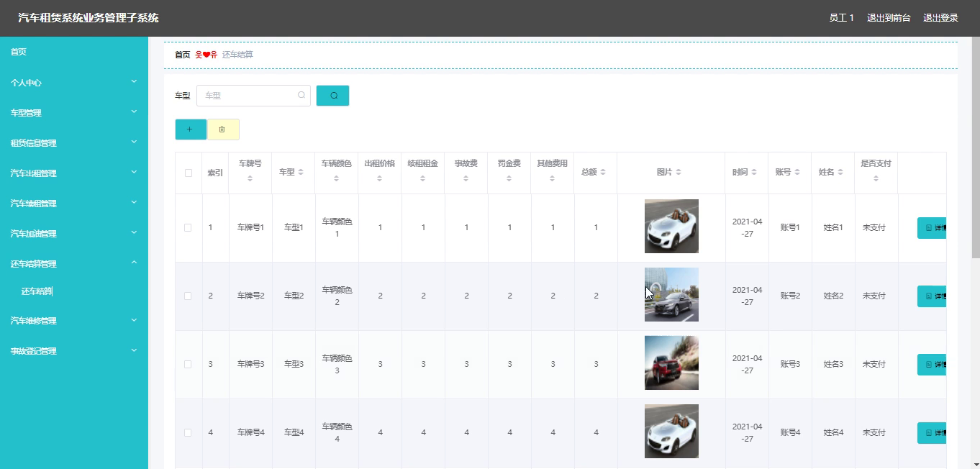The height and width of the screenshot is (469, 980).
Task: Open details button for row 4
Action: pos(932,433)
